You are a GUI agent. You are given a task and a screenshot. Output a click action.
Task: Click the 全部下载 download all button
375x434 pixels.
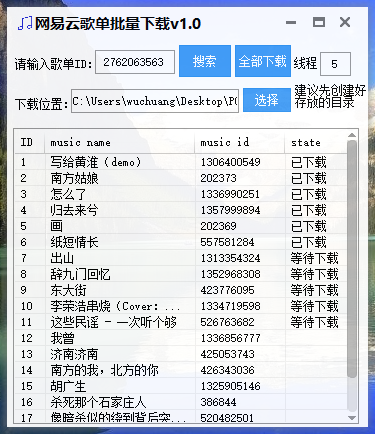coord(263,61)
